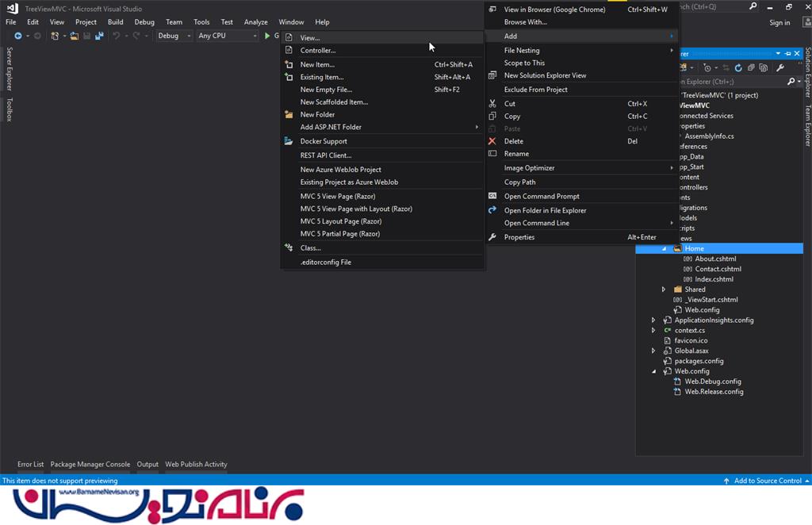Open the Tools menu
The height and width of the screenshot is (525, 812).
click(x=201, y=22)
